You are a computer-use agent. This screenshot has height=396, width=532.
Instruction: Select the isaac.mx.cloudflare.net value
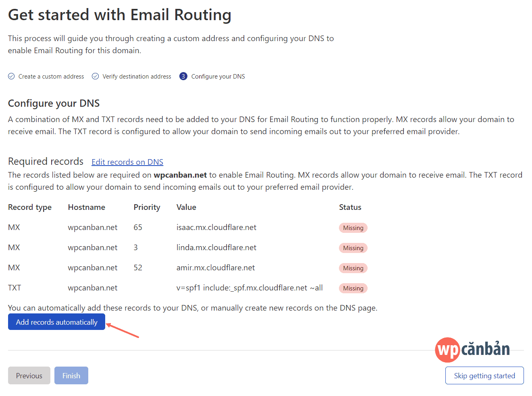[216, 228]
